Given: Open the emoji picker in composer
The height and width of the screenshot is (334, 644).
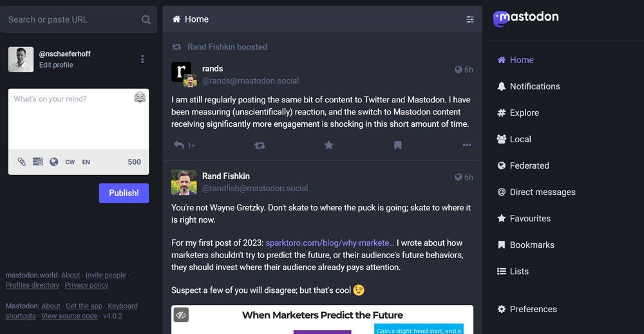Looking at the screenshot, I should pyautogui.click(x=140, y=98).
